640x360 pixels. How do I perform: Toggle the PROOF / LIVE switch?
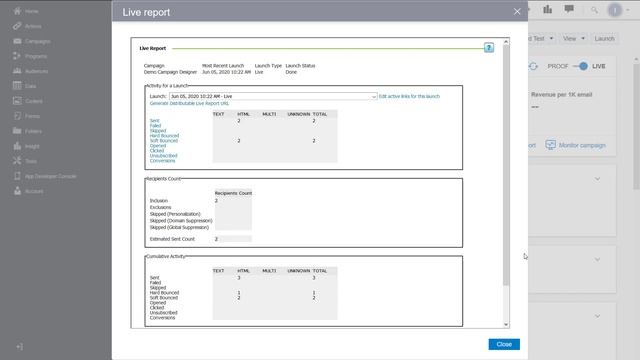581,66
